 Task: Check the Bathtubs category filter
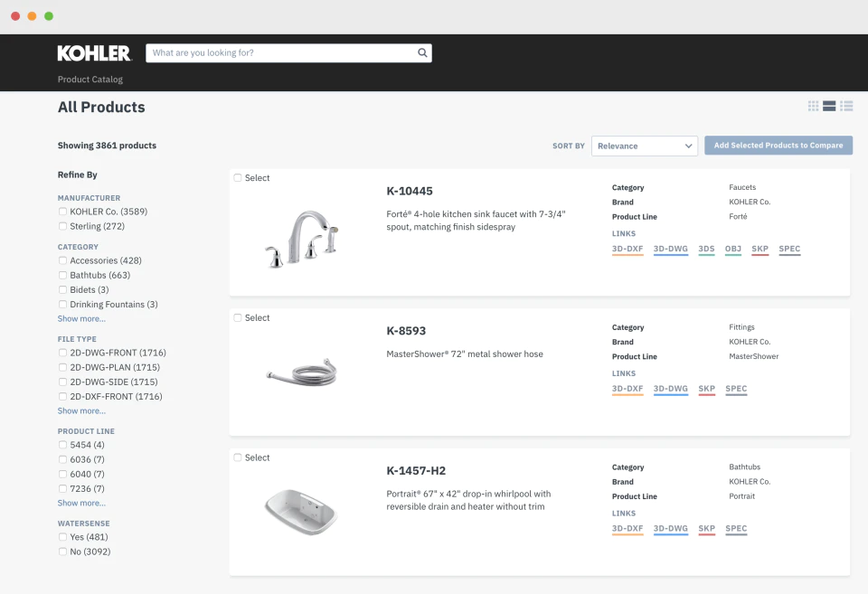pos(62,275)
